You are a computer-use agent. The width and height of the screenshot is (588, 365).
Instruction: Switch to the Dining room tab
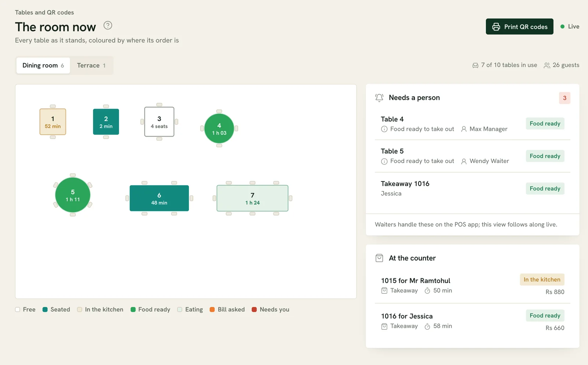point(43,65)
